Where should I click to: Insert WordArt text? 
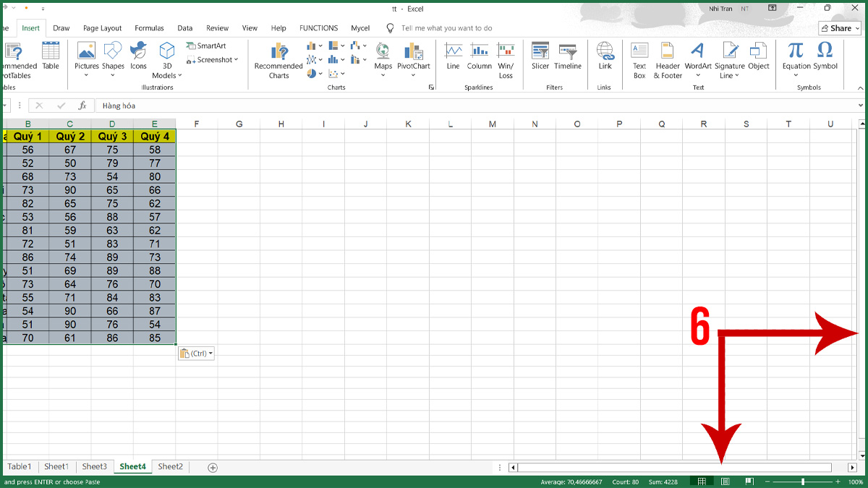[697, 60]
